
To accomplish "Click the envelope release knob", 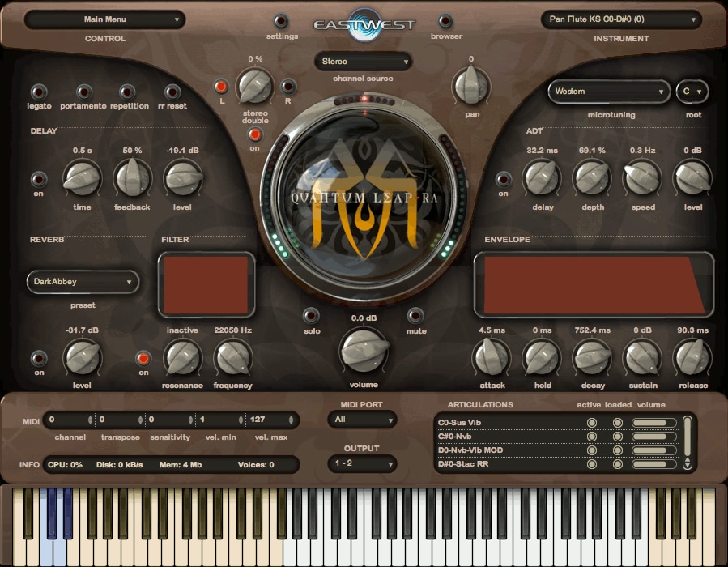I will pos(692,357).
